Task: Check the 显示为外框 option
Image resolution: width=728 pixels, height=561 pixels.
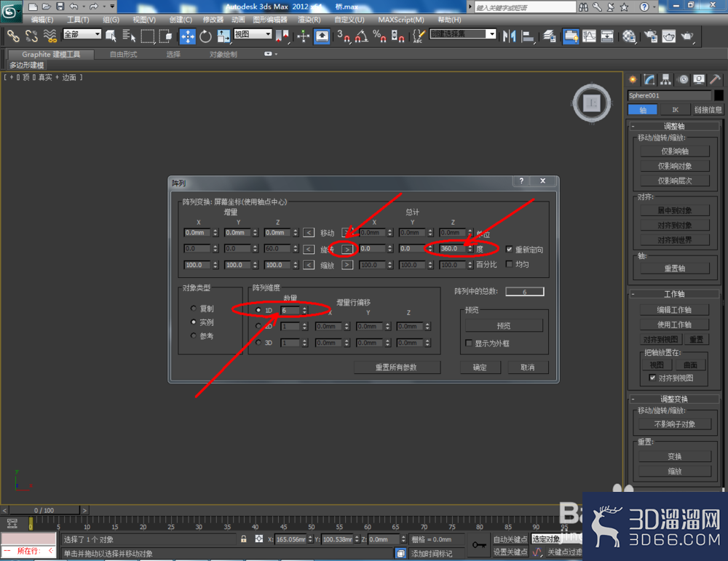Action: click(469, 343)
